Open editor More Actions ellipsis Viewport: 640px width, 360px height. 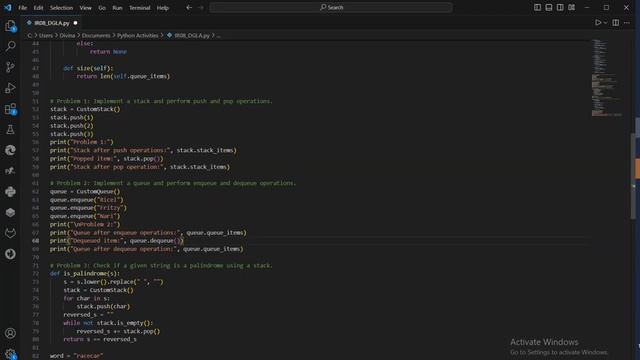point(627,23)
